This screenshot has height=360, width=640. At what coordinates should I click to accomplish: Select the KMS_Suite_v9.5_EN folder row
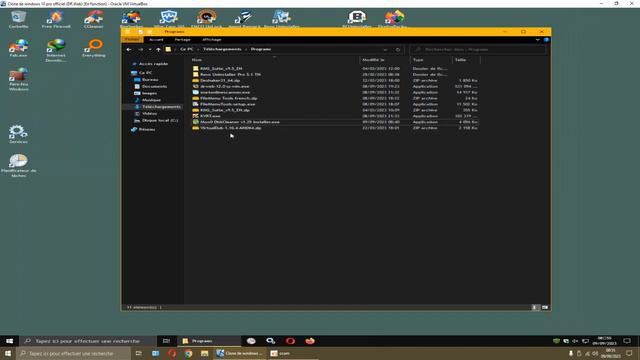(335, 69)
